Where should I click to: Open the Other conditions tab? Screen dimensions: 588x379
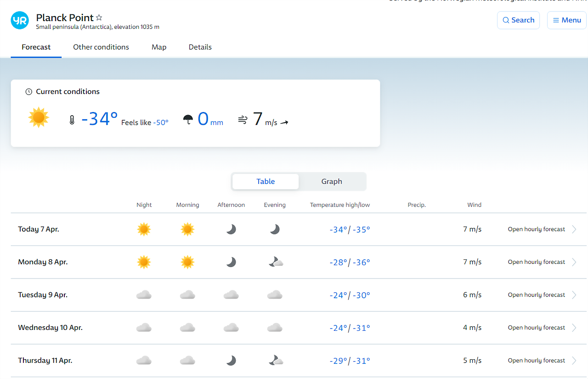tap(101, 47)
